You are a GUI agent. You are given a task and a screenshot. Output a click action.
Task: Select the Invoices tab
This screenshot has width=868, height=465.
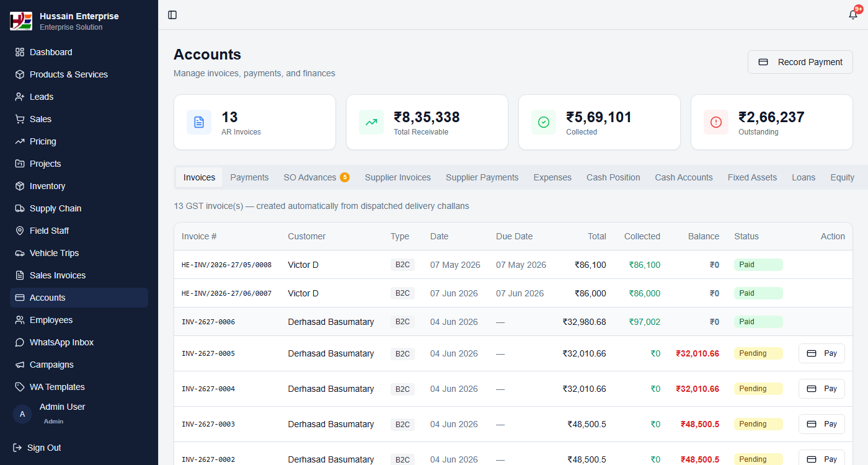pyautogui.click(x=199, y=177)
